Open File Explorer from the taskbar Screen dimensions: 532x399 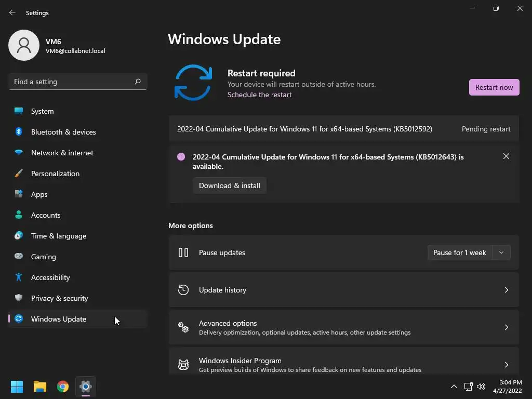[x=40, y=387]
